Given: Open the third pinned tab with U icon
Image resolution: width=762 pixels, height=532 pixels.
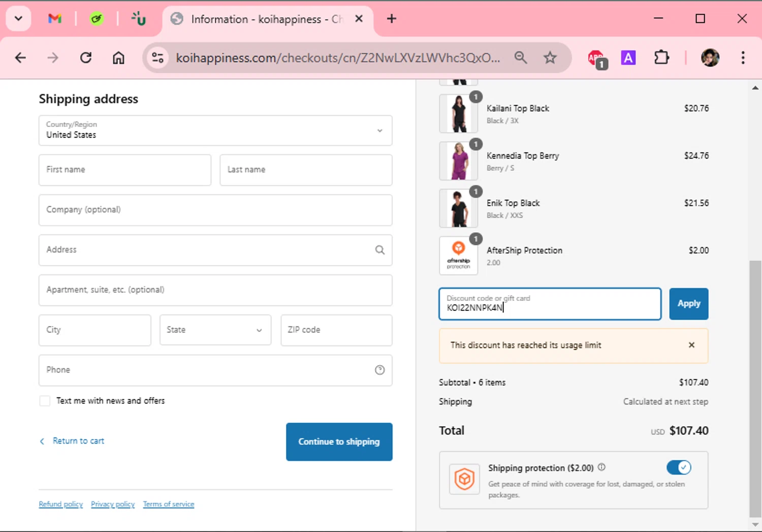Looking at the screenshot, I should point(139,19).
